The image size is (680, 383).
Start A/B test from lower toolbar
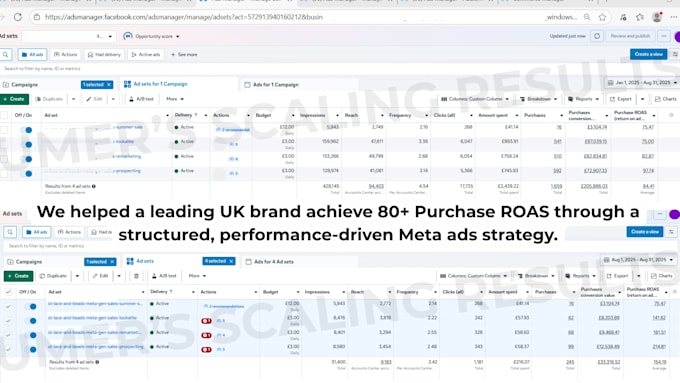click(x=164, y=276)
